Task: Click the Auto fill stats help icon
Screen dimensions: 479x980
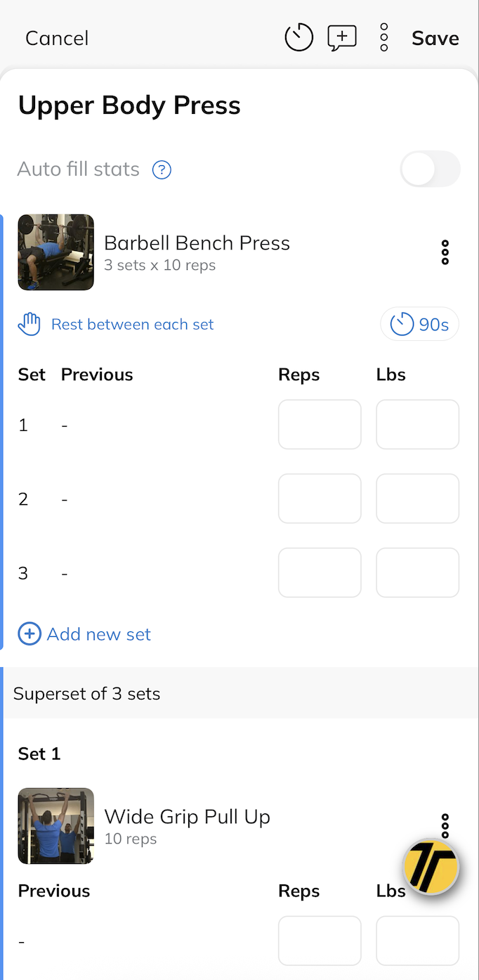Action: [x=162, y=169]
